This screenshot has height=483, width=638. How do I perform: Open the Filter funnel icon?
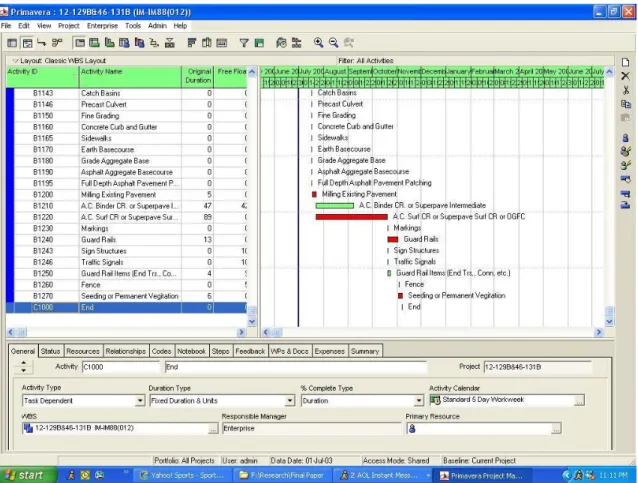click(x=244, y=43)
